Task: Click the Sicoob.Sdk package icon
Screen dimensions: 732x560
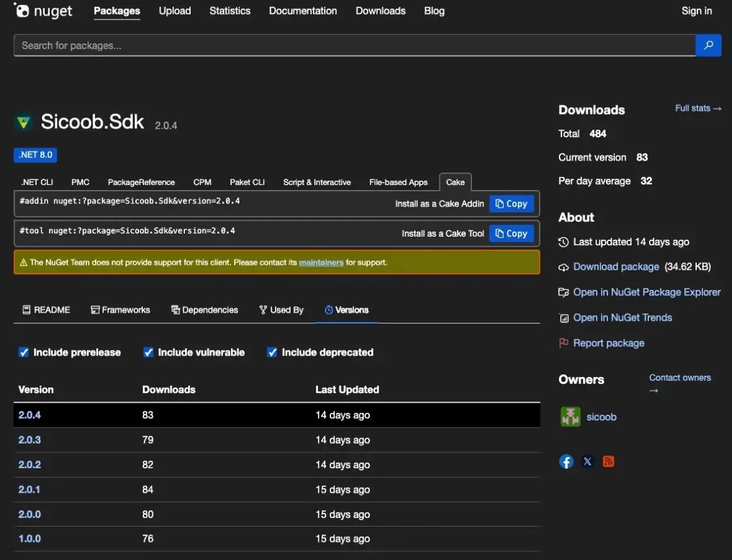Action: (x=24, y=122)
